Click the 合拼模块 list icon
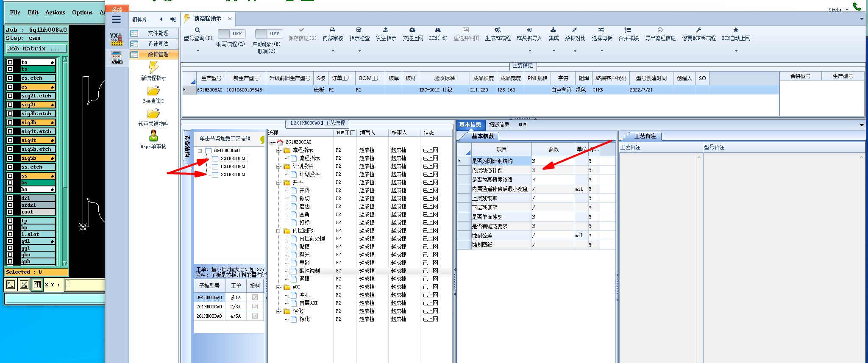The height and width of the screenshot is (363, 868). [628, 30]
